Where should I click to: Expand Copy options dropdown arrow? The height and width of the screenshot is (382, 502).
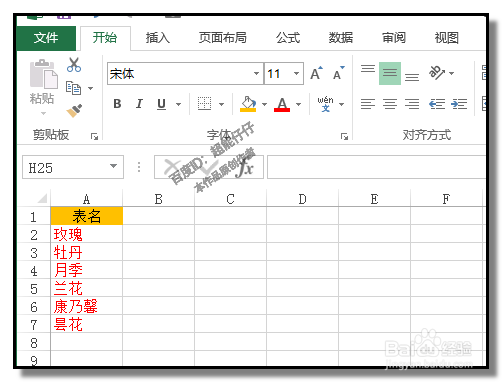[x=90, y=88]
